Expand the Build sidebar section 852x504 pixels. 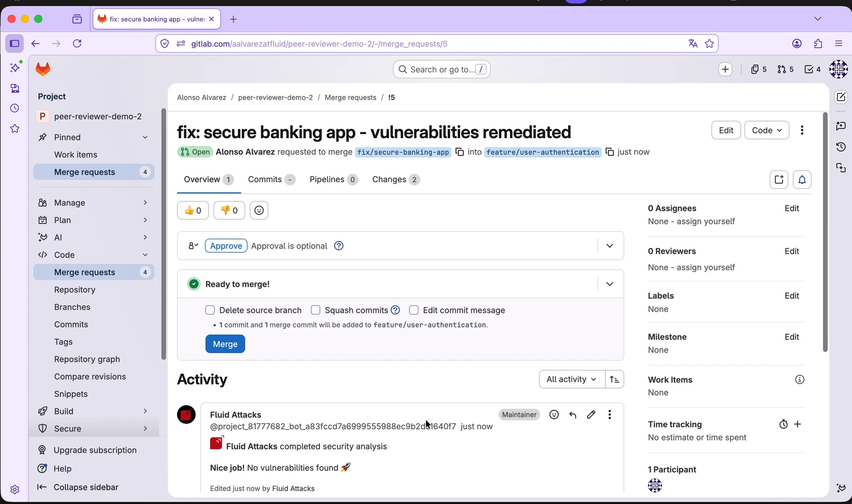tap(145, 411)
